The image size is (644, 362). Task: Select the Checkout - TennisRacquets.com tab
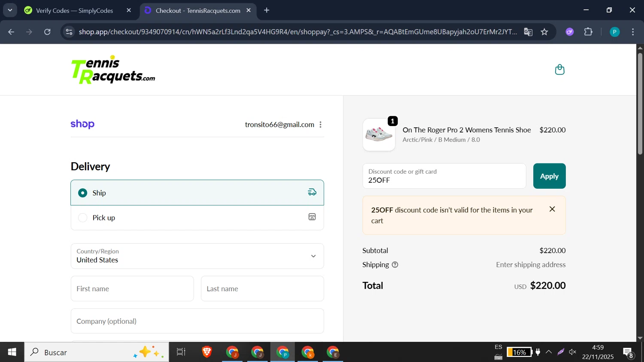pyautogui.click(x=198, y=10)
